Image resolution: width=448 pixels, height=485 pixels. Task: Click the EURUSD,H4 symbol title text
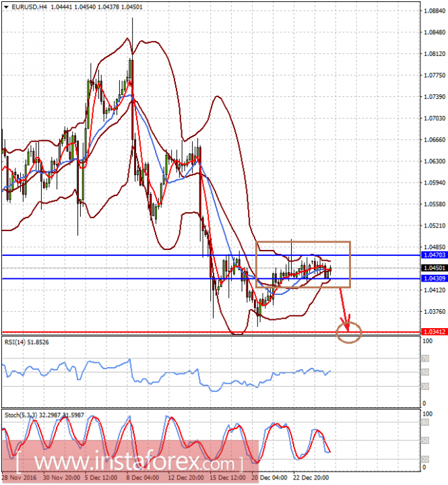[30, 7]
